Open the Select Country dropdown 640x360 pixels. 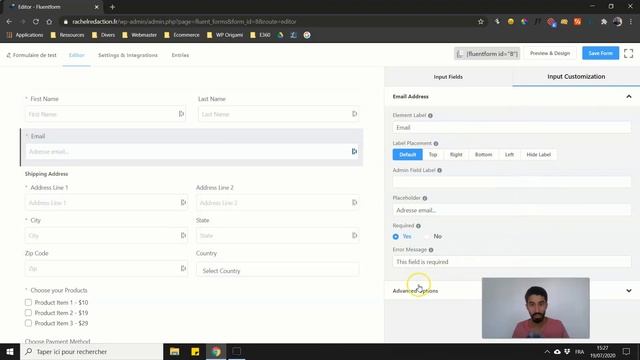(278, 271)
